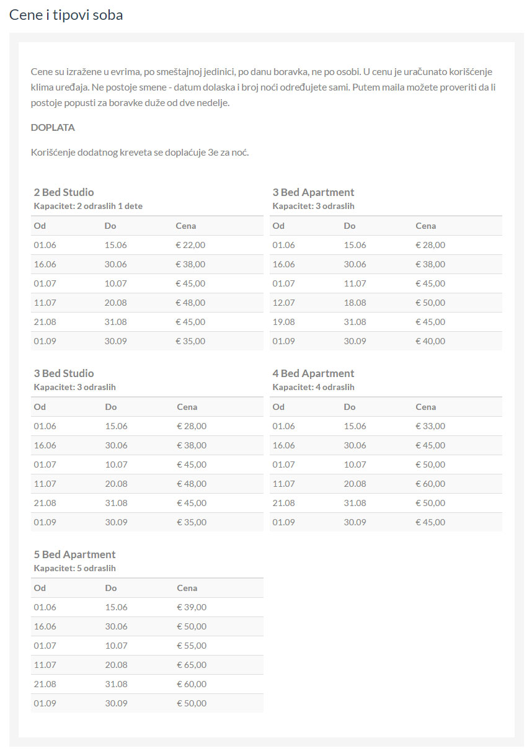This screenshot has width=532, height=756.
Task: Select the € 65,00 price cell
Action: click(x=191, y=665)
